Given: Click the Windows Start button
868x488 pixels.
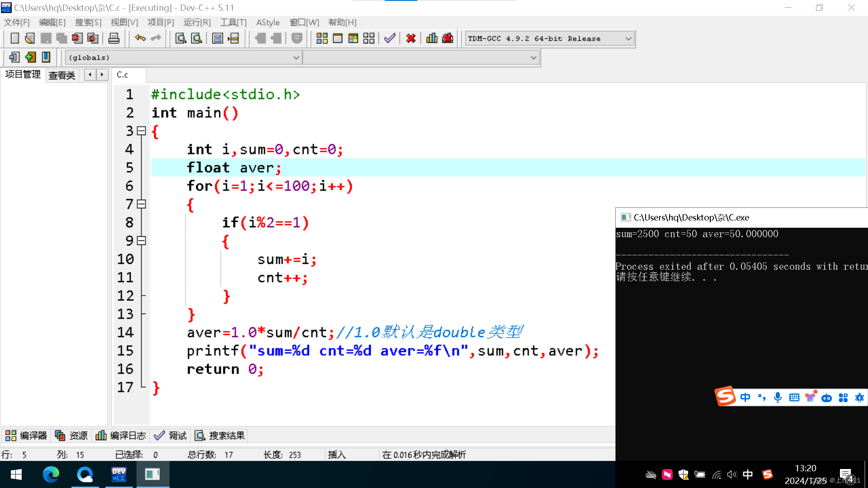Looking at the screenshot, I should (x=16, y=474).
